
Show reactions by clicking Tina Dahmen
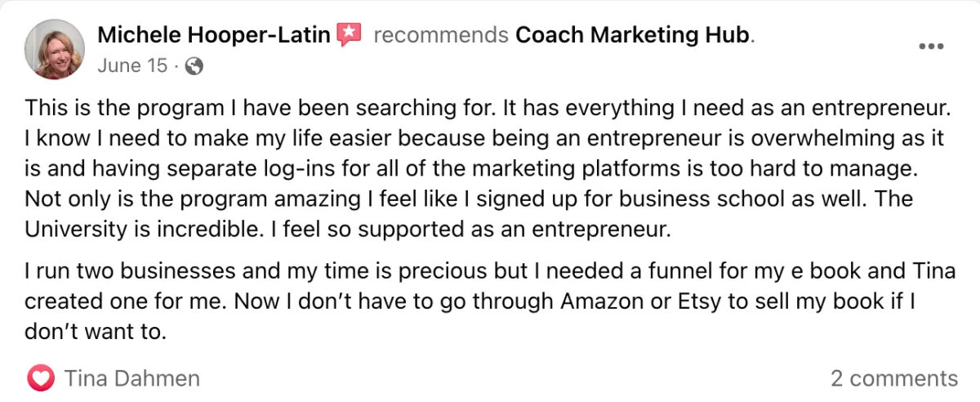coord(131,378)
